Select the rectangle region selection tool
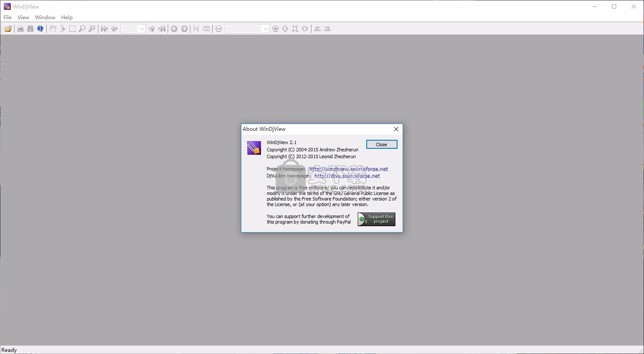Viewport: 644px width, 354px height. click(72, 29)
